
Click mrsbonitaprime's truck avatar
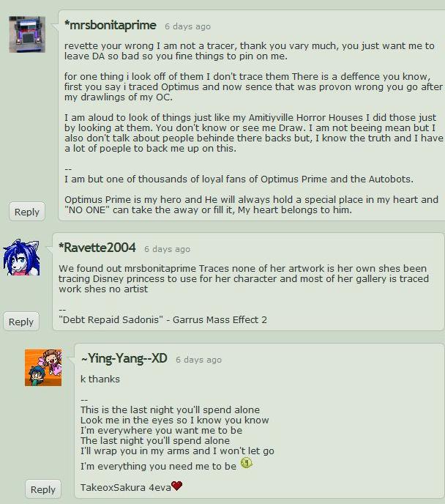click(x=27, y=34)
